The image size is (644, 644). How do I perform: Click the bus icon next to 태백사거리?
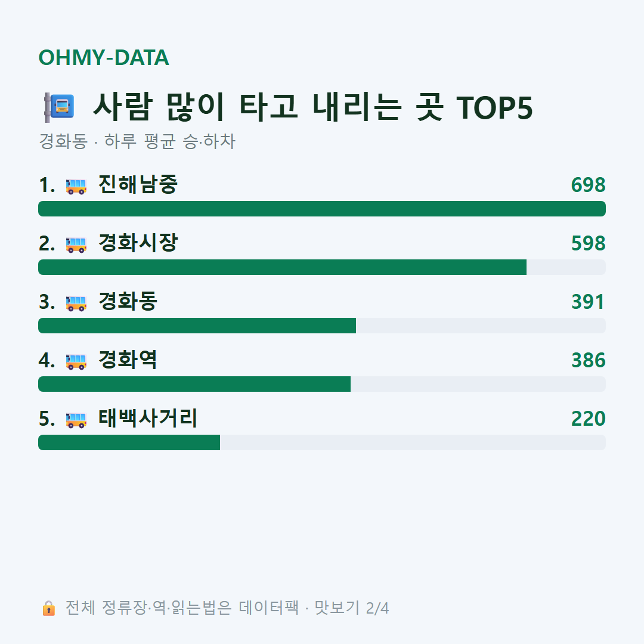[76, 420]
